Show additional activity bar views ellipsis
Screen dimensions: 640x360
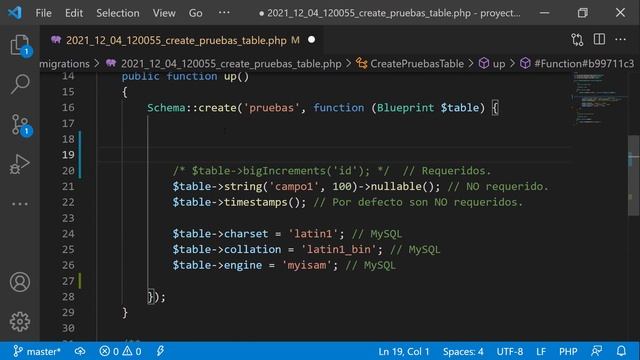point(20,204)
